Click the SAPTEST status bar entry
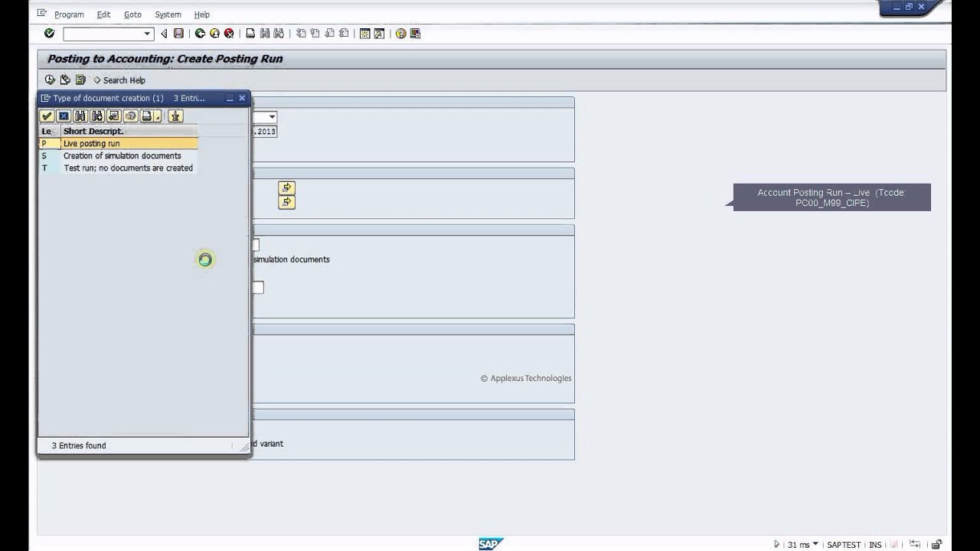 point(844,545)
